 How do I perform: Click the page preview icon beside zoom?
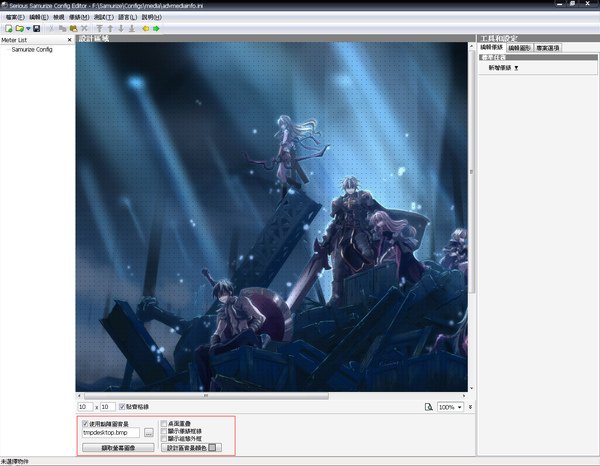[x=429, y=407]
